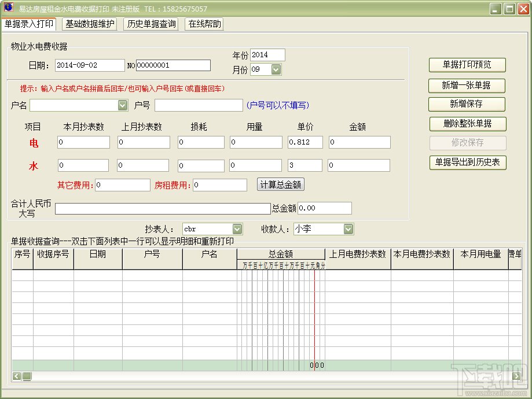Click the 户号 column header in table
Image resolution: width=532 pixels, height=399 pixels.
click(152, 259)
